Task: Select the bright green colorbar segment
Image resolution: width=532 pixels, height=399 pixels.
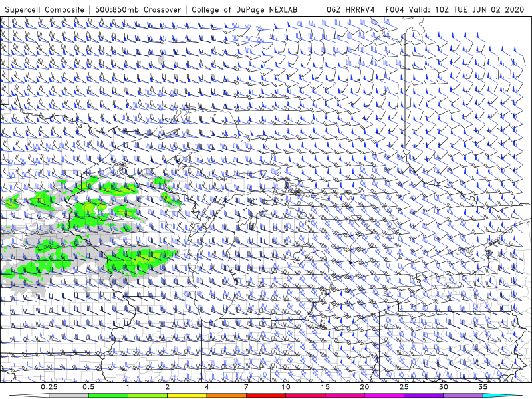Action: coord(108,396)
